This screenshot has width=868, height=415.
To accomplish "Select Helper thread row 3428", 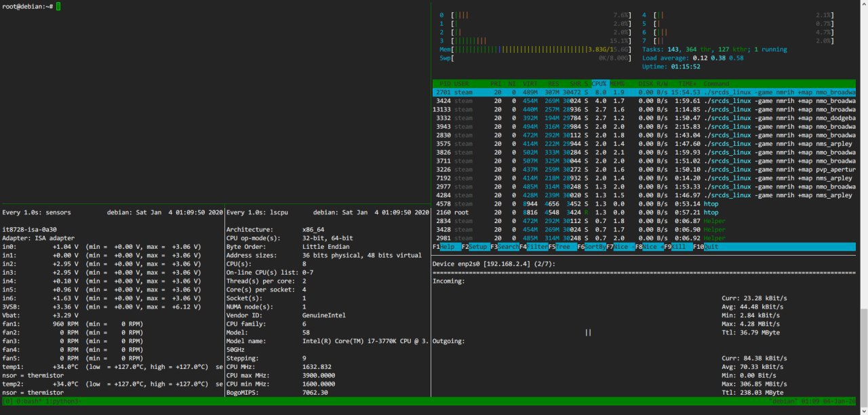I will (644, 230).
